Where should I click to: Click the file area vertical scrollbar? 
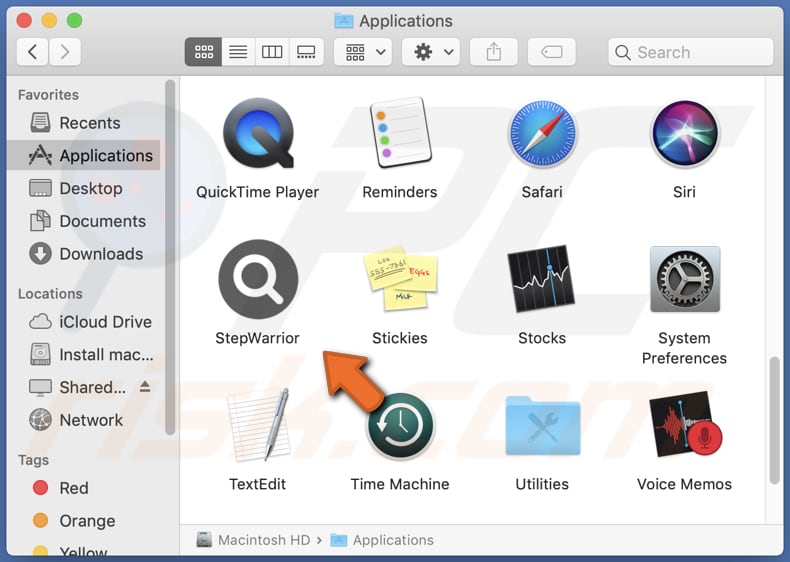[x=775, y=421]
